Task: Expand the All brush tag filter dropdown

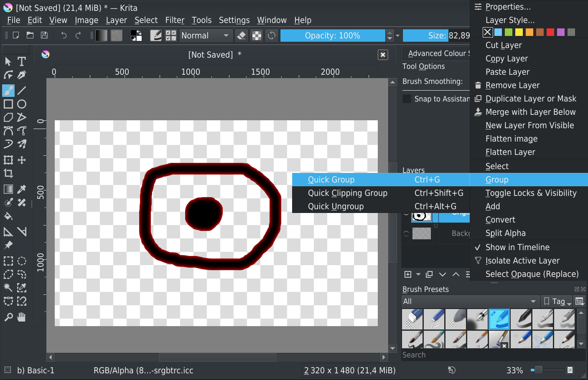Action: coord(469,301)
